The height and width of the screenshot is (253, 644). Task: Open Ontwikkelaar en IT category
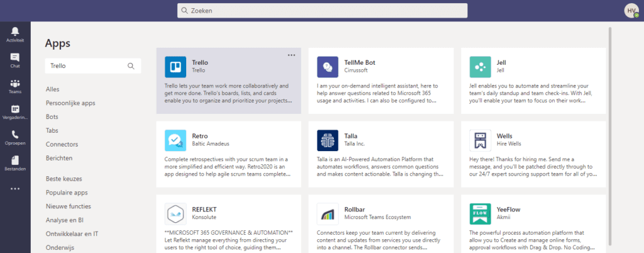point(72,233)
